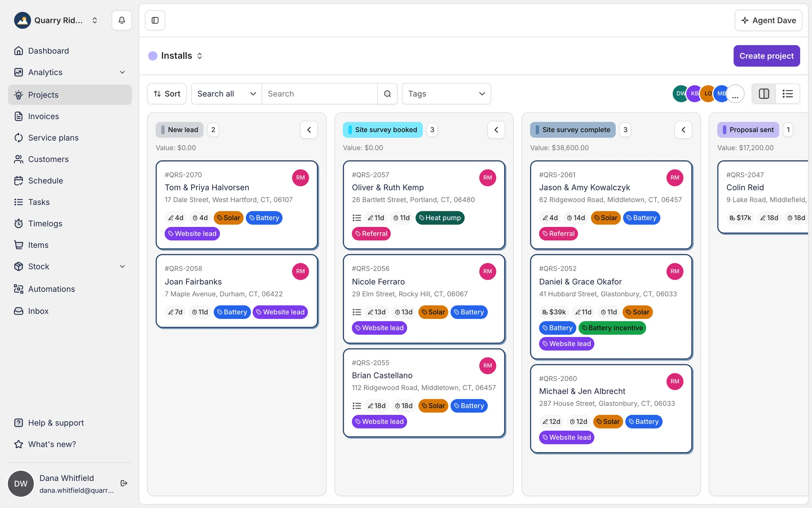The height and width of the screenshot is (508, 812).
Task: Toggle the sidebar panel icon
Action: 155,20
